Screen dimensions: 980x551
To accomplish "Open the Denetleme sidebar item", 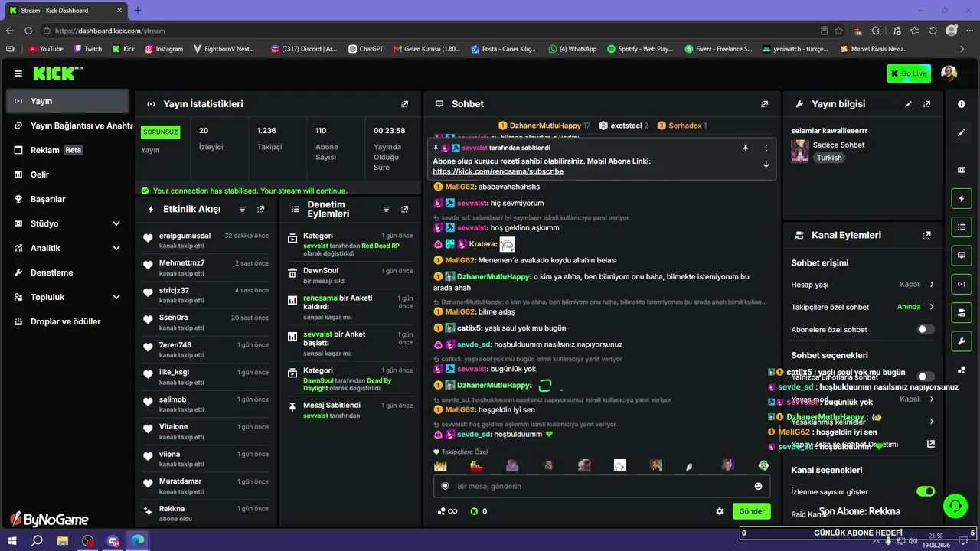I will click(67, 272).
